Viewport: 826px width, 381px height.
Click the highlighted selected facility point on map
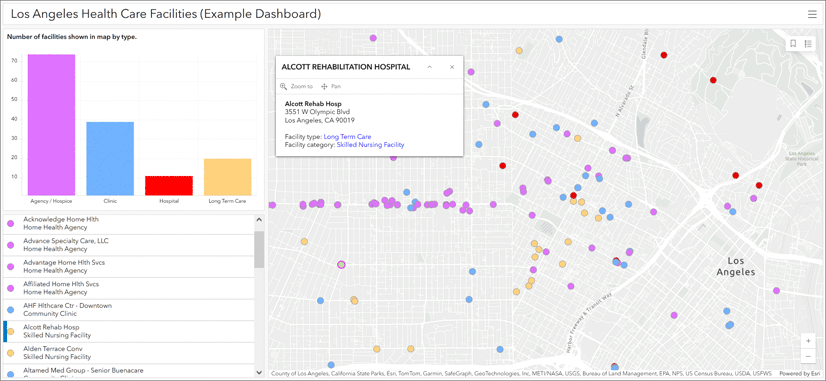pyautogui.click(x=341, y=264)
